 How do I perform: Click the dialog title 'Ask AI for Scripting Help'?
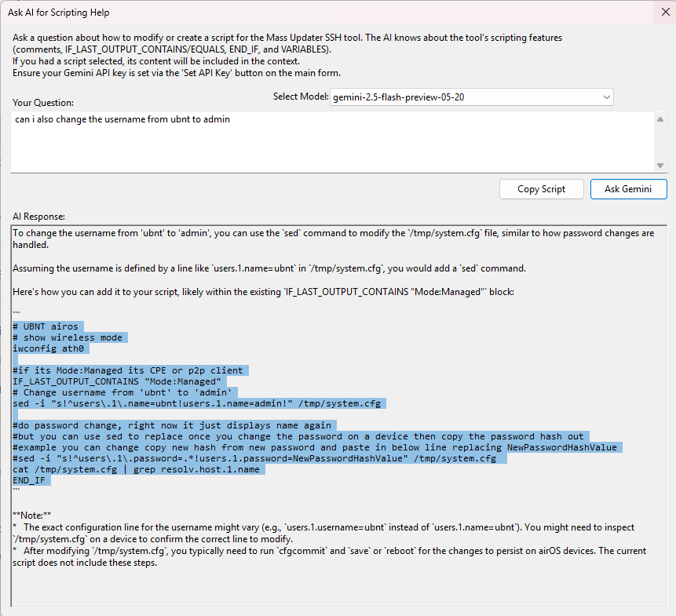coord(59,13)
